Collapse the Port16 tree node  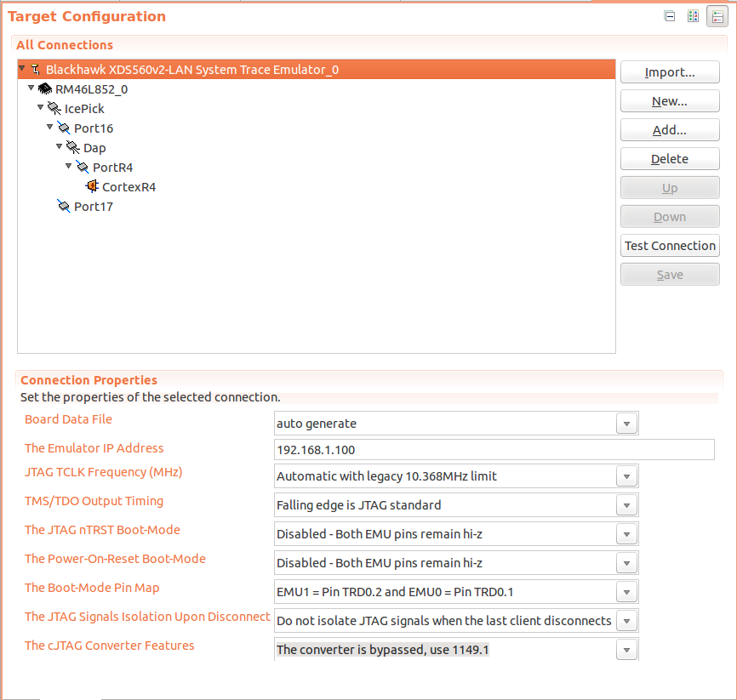click(x=50, y=127)
